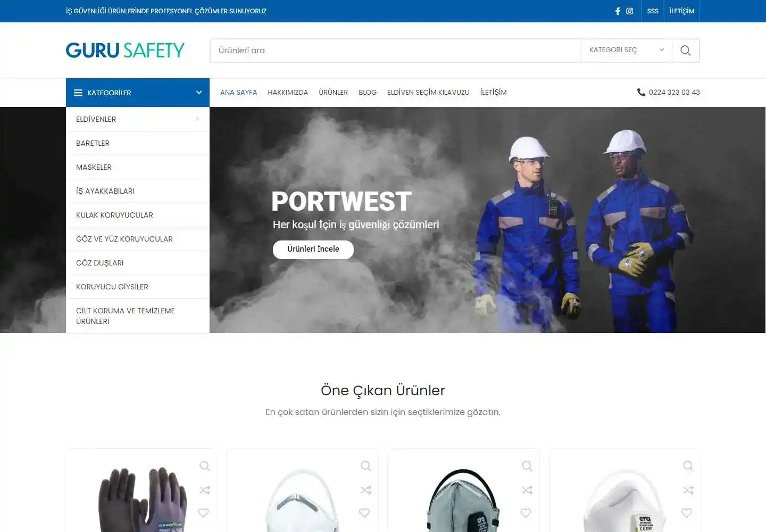Screen dimensions: 766x532
Task: Select GÖZ DUŞLARI category
Action: 138,263
